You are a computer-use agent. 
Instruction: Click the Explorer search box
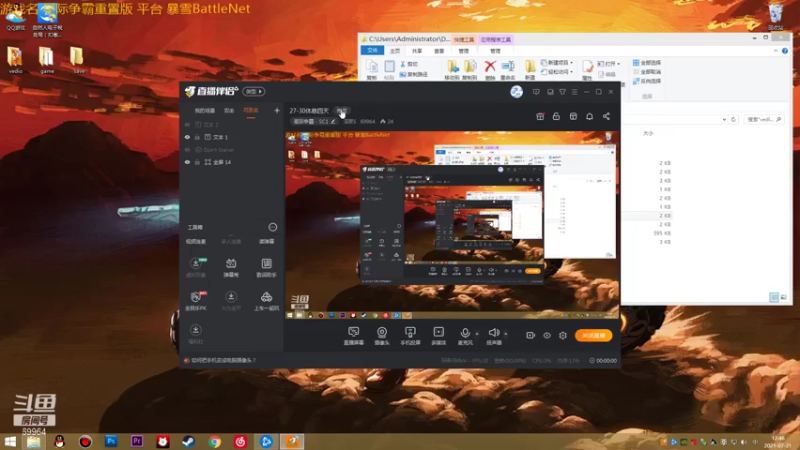coord(763,119)
